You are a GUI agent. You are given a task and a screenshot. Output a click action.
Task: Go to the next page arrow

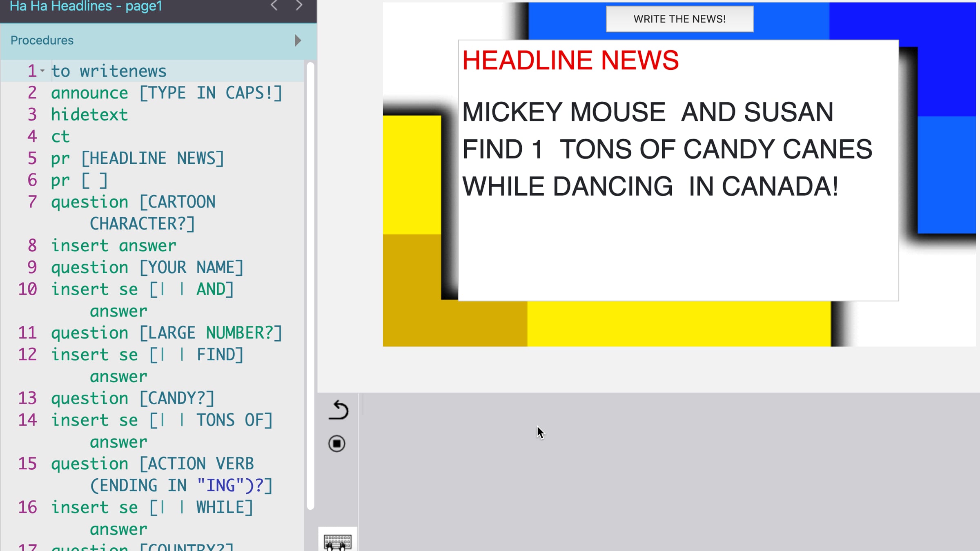click(x=299, y=6)
